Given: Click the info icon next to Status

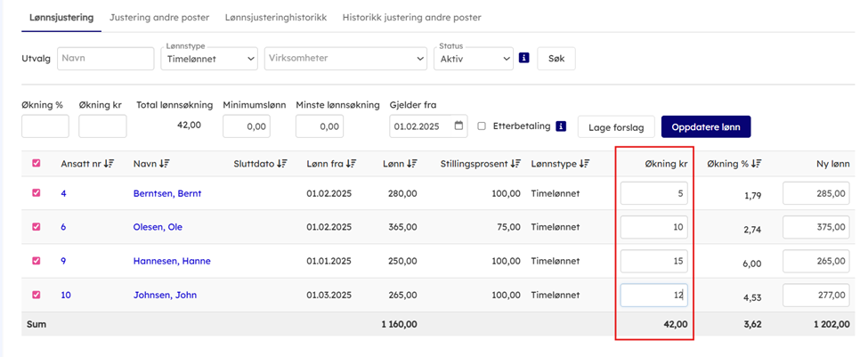Looking at the screenshot, I should [x=524, y=58].
